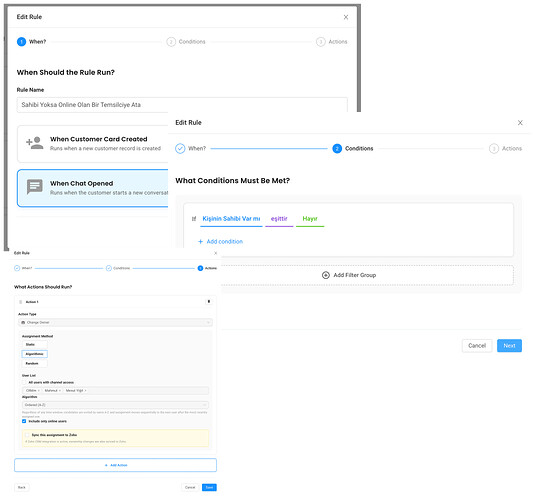Click Cancel in the Actions dialog

[x=190, y=487]
